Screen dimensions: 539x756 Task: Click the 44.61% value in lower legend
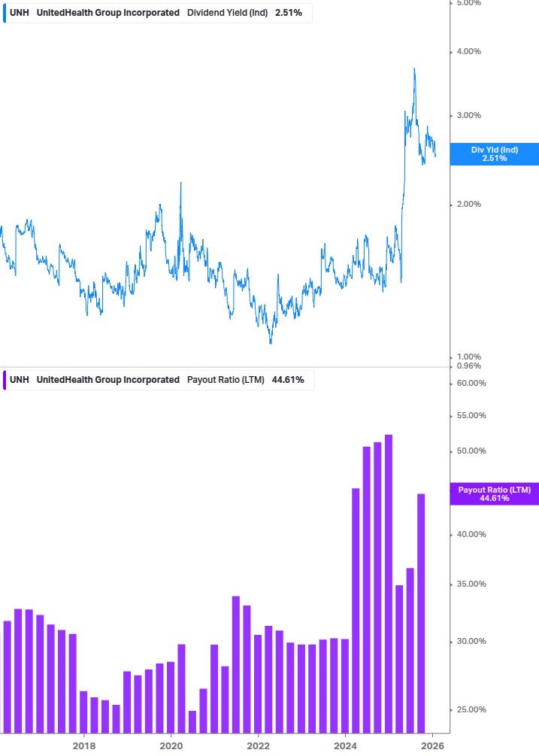(x=288, y=380)
